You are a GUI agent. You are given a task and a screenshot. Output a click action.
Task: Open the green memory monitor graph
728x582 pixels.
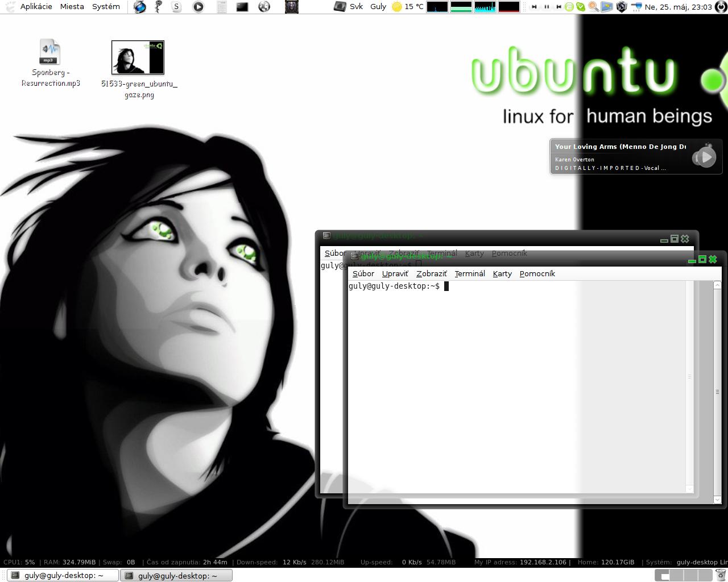pyautogui.click(x=461, y=7)
